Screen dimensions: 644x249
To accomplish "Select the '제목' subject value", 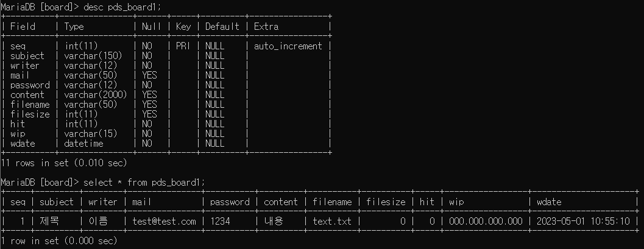I will pos(49,222).
